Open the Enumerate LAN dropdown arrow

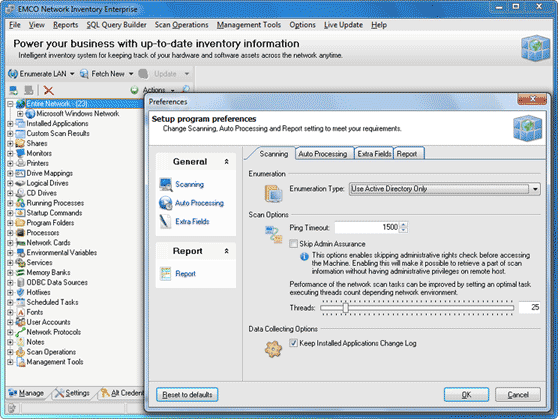72,74
